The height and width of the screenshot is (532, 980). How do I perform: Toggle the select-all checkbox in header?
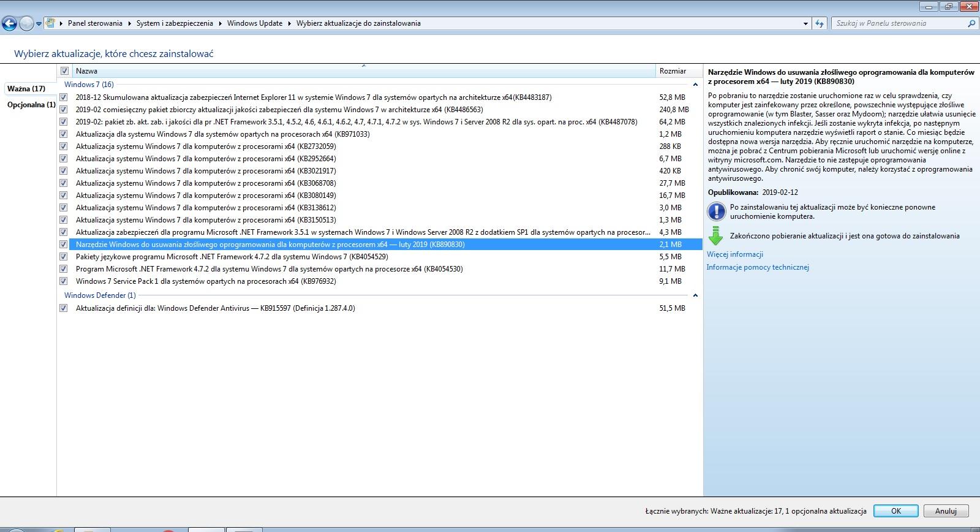64,71
